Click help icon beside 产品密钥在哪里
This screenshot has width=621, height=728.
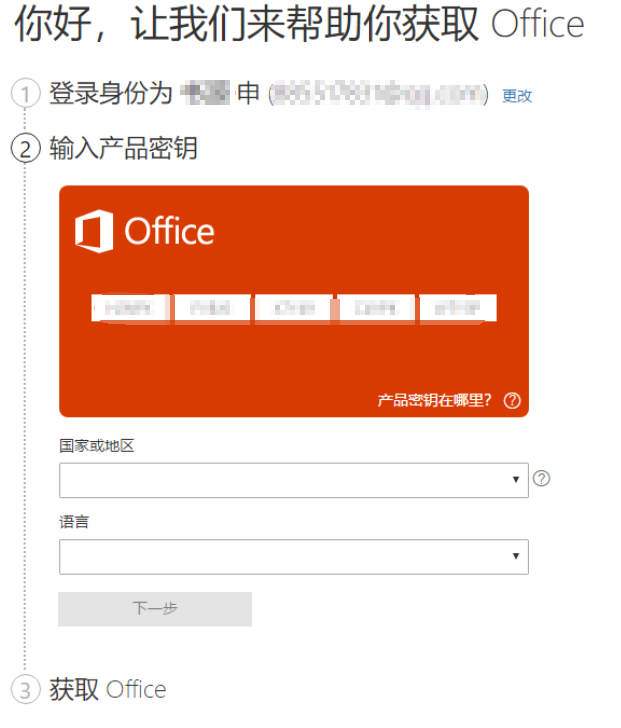click(x=512, y=401)
